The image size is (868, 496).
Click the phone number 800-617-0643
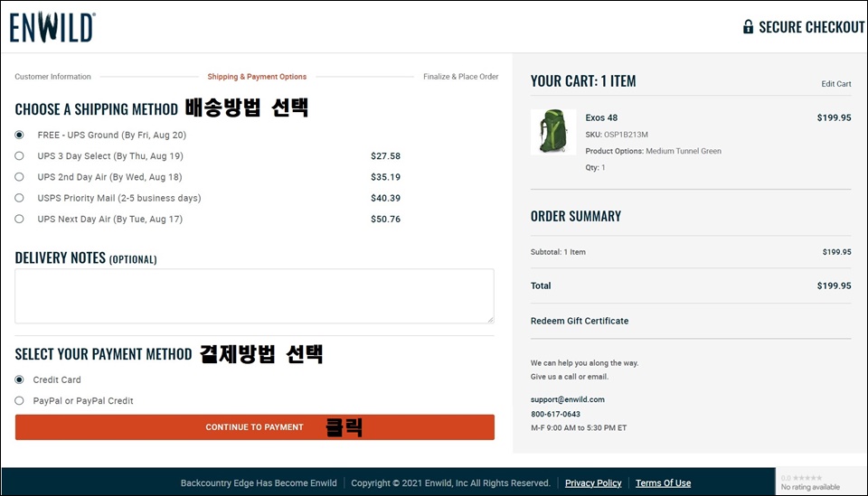pos(555,414)
